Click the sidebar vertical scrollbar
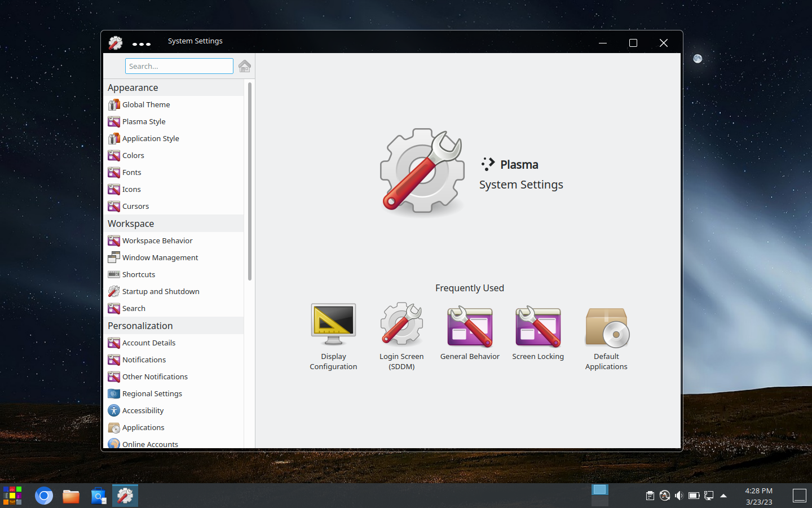Viewport: 812px width, 508px height. tap(250, 181)
